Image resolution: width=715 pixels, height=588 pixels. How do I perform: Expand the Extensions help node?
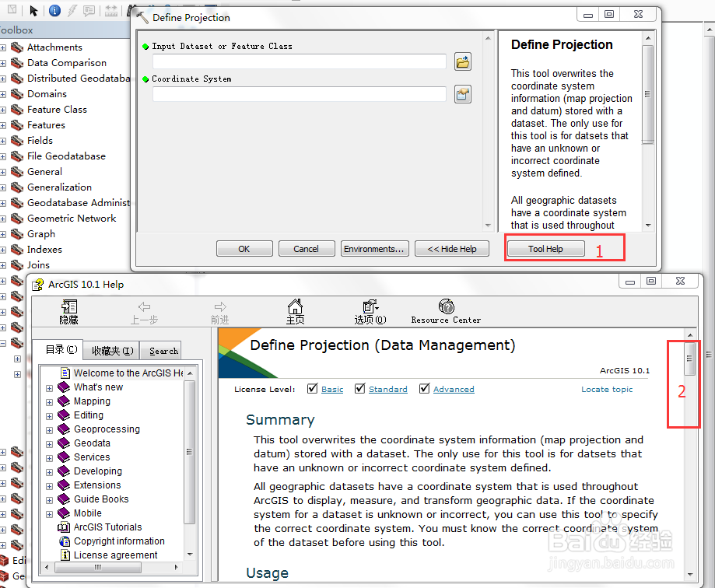pos(49,486)
